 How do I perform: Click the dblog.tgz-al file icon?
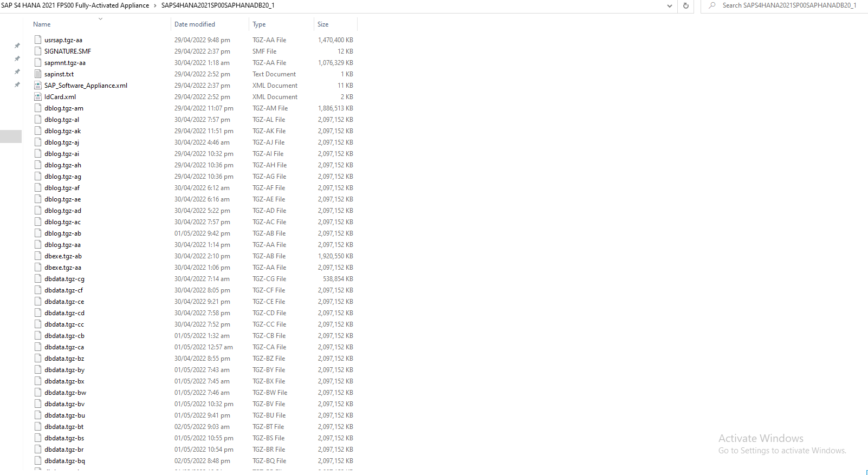pos(38,119)
